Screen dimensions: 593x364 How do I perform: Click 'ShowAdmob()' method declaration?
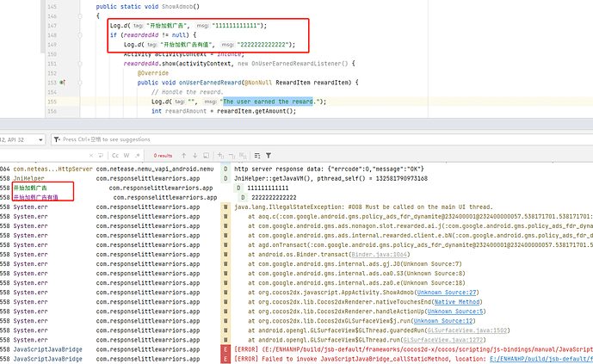pyautogui.click(x=181, y=6)
